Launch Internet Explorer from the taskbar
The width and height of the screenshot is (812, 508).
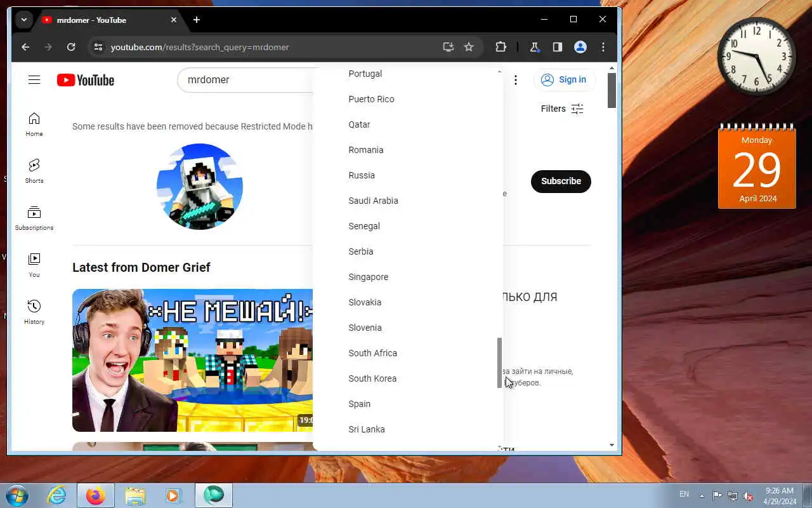coord(57,495)
